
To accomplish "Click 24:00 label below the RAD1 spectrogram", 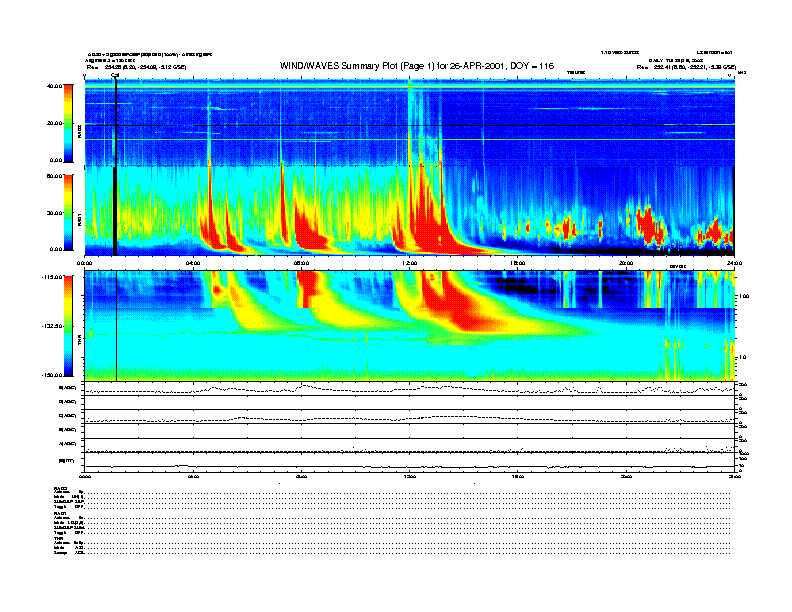I will coord(734,263).
